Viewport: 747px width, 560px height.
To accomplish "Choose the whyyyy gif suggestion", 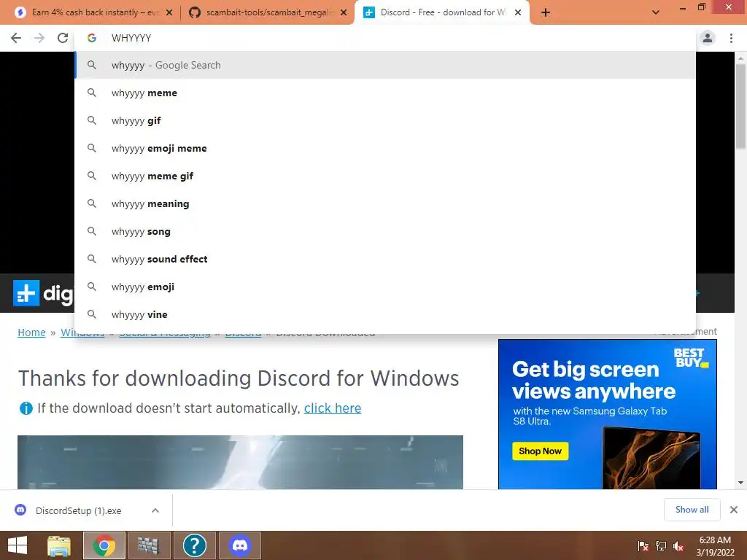I will point(385,120).
